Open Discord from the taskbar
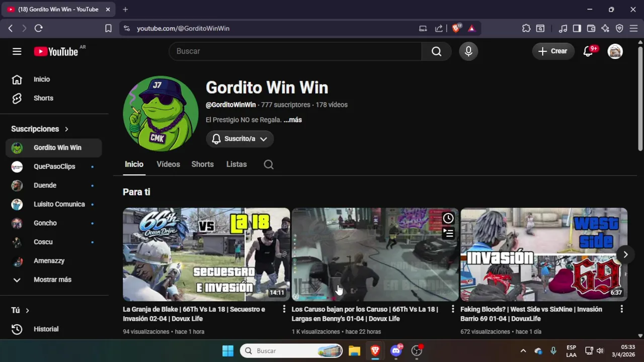 point(396,350)
